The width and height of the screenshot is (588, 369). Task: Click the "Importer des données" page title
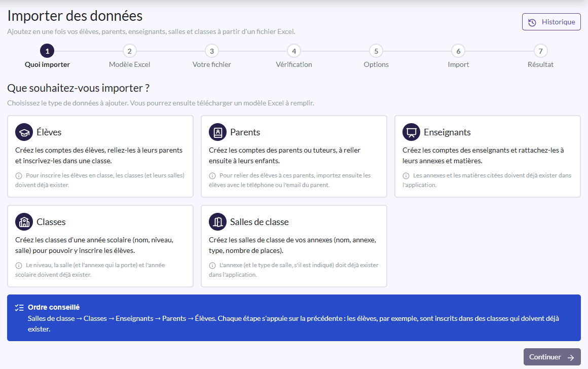[x=75, y=16]
